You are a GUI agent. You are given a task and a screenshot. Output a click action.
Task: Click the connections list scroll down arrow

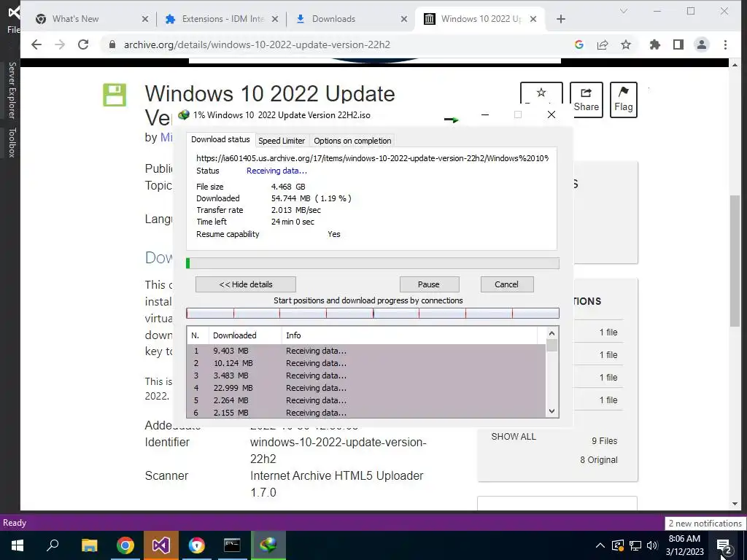pos(551,411)
